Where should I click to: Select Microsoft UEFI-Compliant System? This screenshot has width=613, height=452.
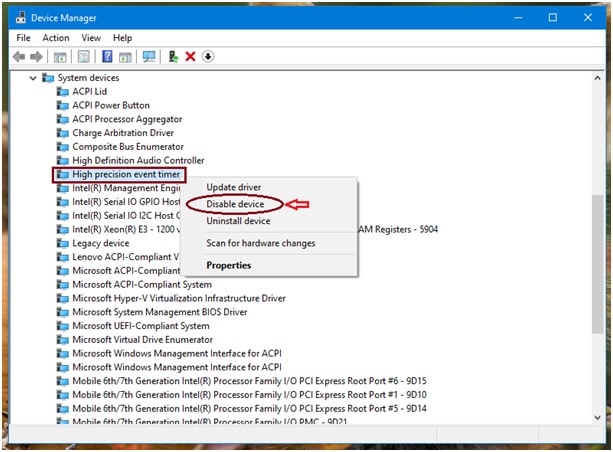coord(141,326)
